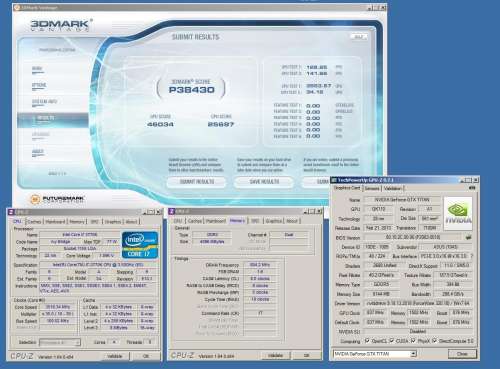Open Caches tab in CPU-Z memory timings window
The image size is (500, 369).
[195, 221]
